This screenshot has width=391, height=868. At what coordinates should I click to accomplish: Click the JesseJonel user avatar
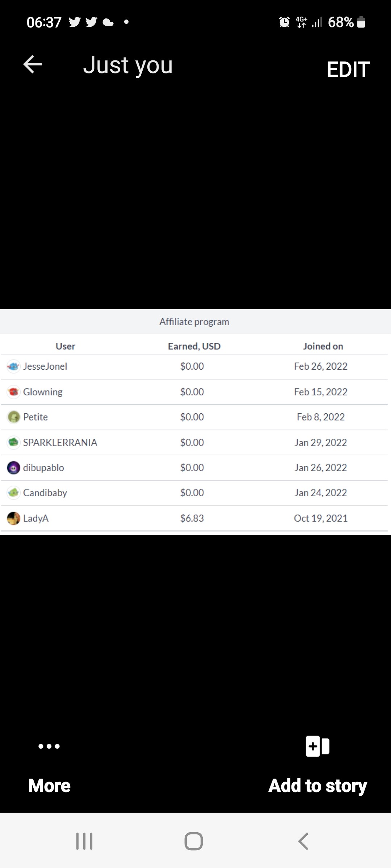point(13,366)
